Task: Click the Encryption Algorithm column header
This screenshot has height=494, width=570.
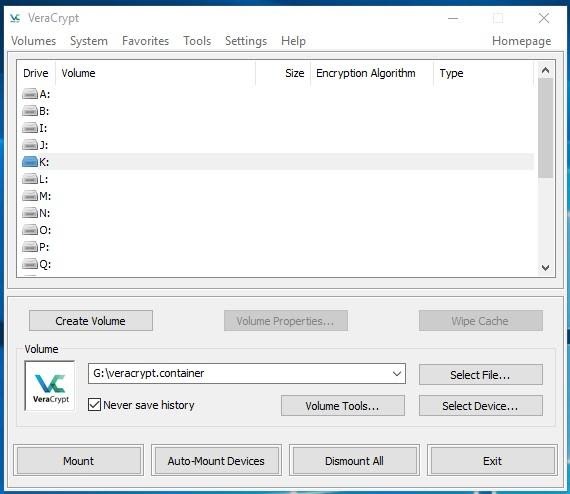Action: point(372,73)
